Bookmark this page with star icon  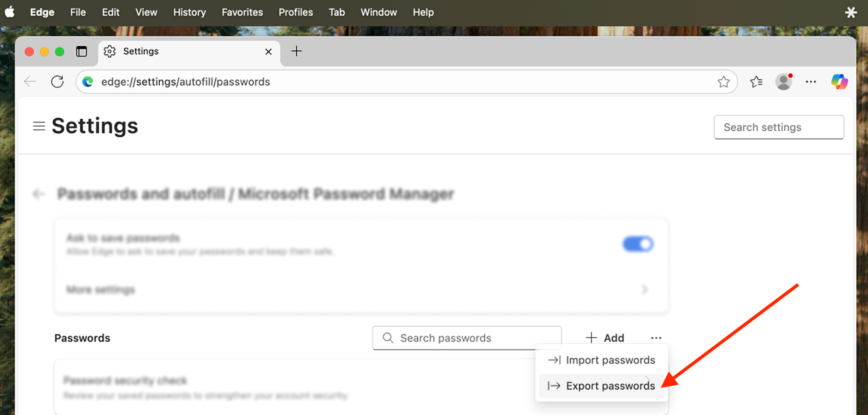[723, 82]
